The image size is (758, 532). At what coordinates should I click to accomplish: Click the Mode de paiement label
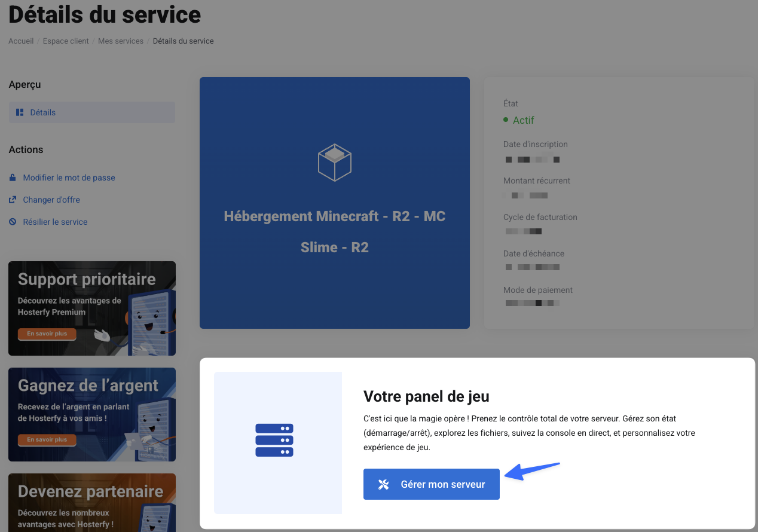click(538, 290)
